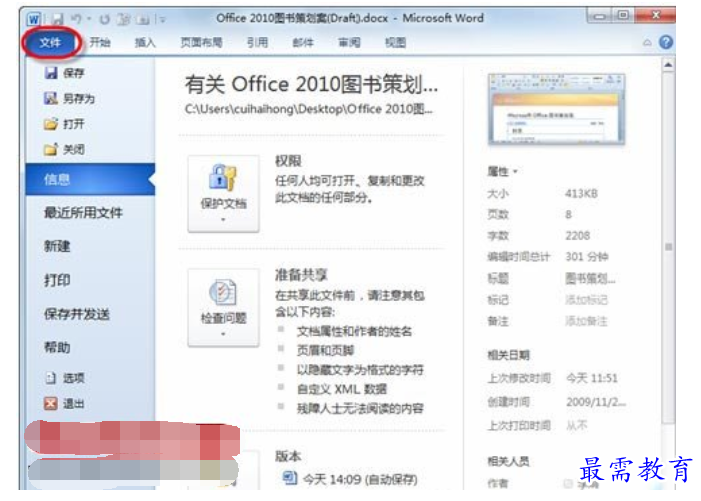701x501 pixels.
Task: Click the 自定义 XML 数据 list item
Action: 342,389
